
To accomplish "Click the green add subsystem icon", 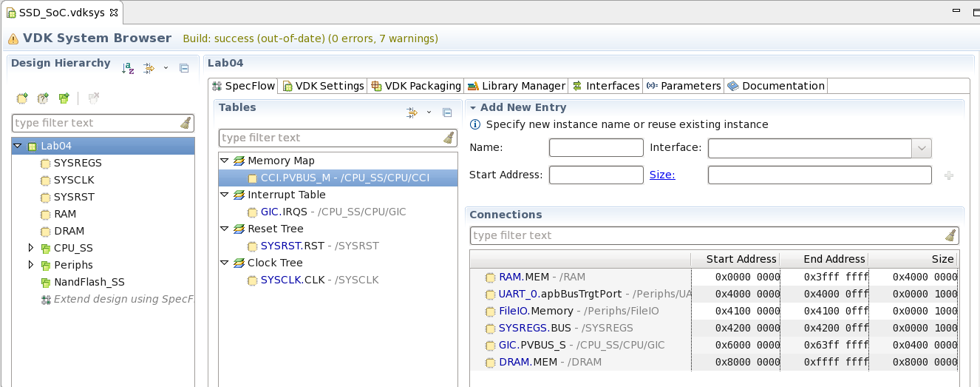I will (64, 98).
